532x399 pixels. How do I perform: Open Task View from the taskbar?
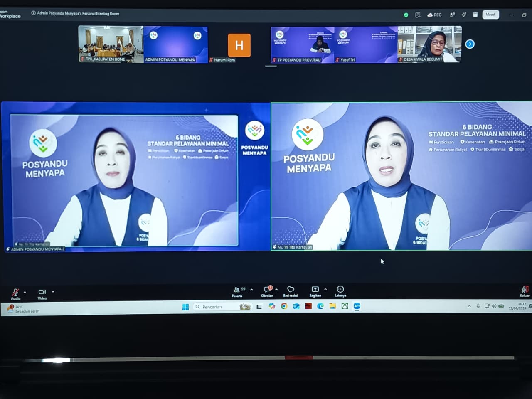coord(259,307)
